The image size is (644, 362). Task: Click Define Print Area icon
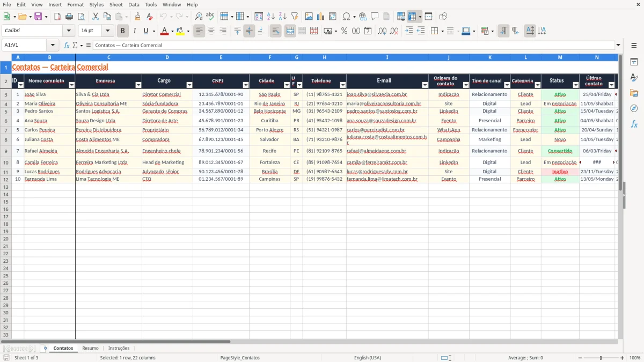(401, 17)
